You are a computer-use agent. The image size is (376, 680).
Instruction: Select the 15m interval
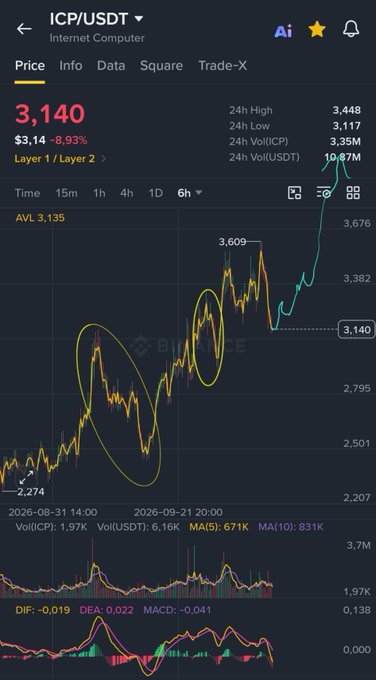(66, 193)
